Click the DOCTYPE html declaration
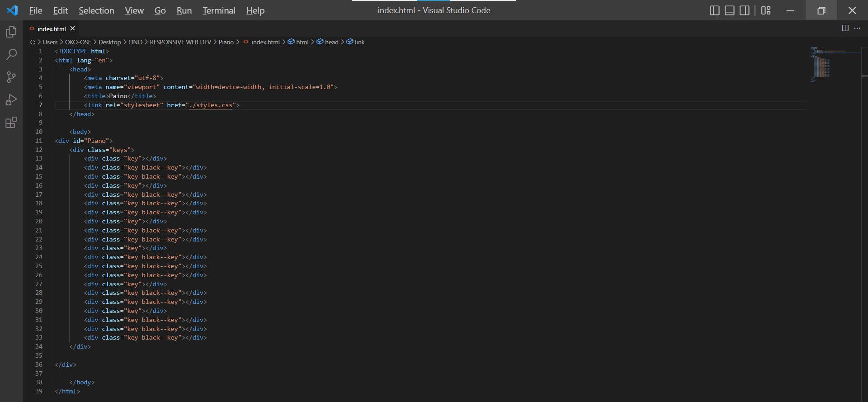Screen dimensions: 868x402 [82, 51]
